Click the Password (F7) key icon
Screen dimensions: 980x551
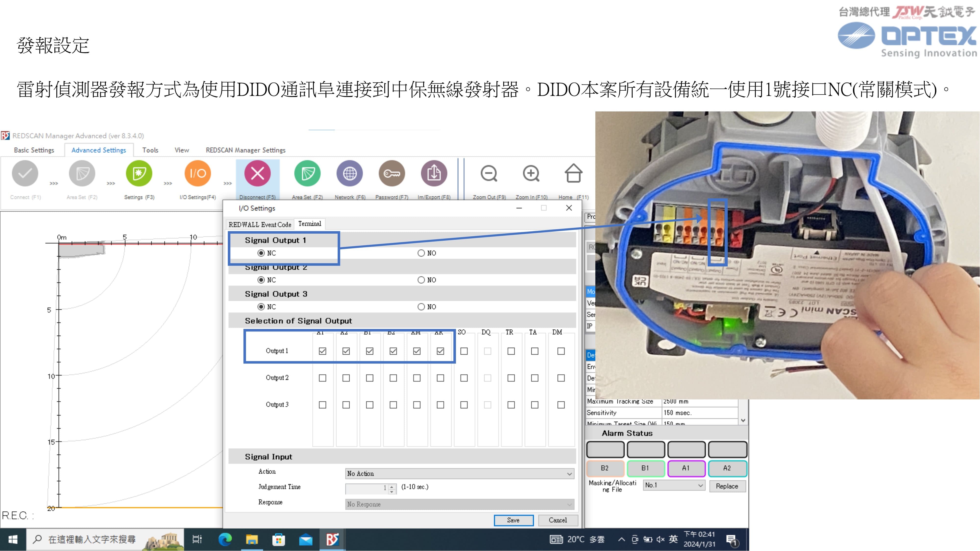392,174
